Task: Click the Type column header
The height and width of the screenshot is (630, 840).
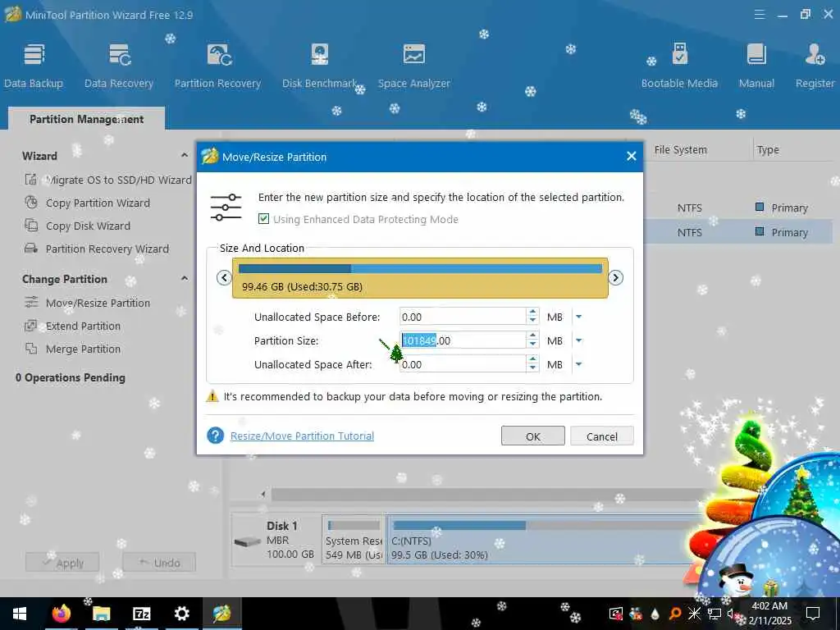Action: (x=768, y=150)
